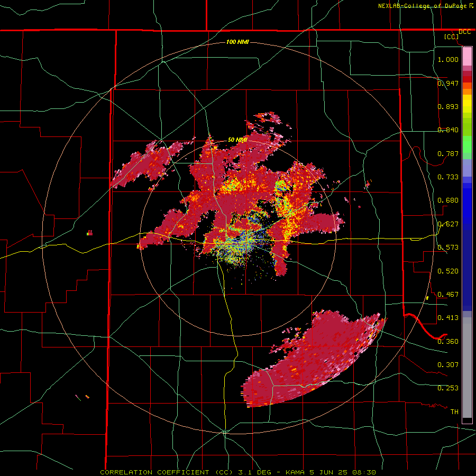The image size is (476, 476).
Task: Click the 5 JUN 25 date text
Action: point(328,472)
